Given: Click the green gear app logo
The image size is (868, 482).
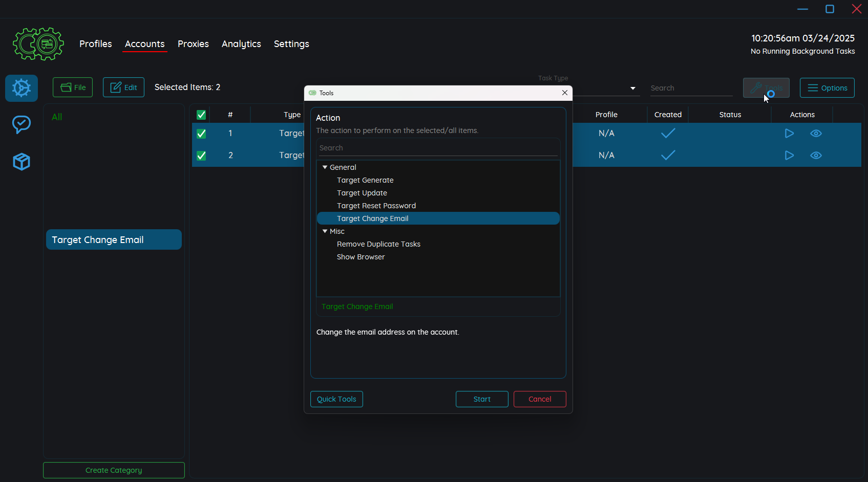Looking at the screenshot, I should [x=38, y=44].
